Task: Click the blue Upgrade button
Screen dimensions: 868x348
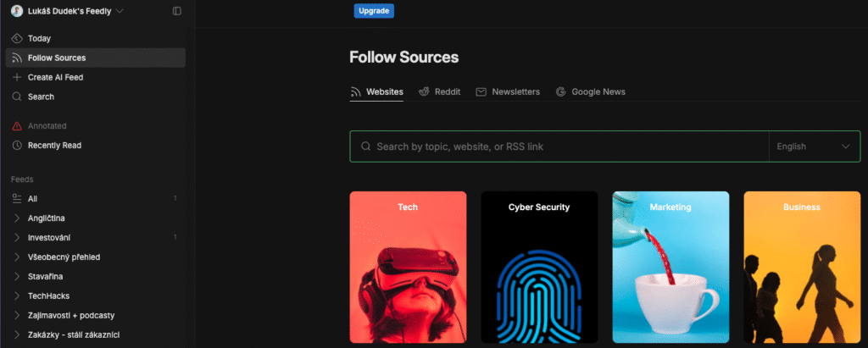Action: point(374,10)
